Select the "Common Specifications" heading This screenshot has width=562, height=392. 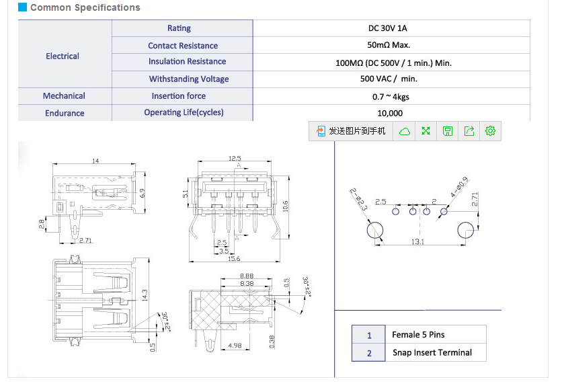85,7
